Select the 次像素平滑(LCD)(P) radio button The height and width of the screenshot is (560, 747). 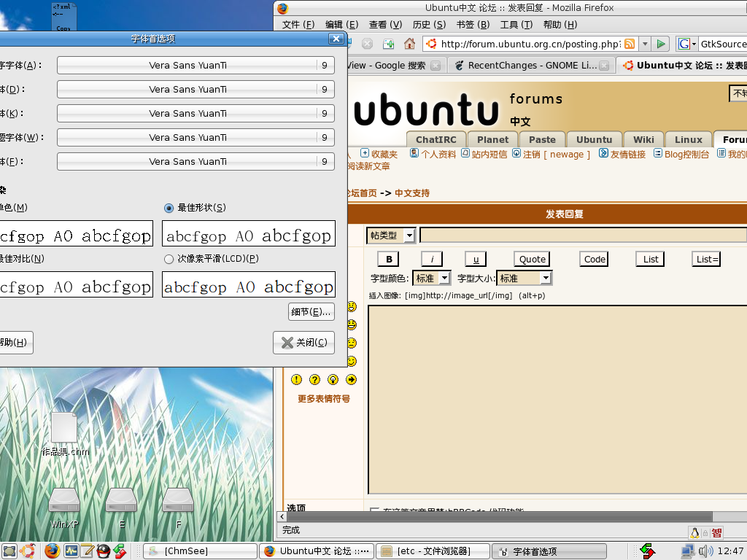pyautogui.click(x=169, y=259)
